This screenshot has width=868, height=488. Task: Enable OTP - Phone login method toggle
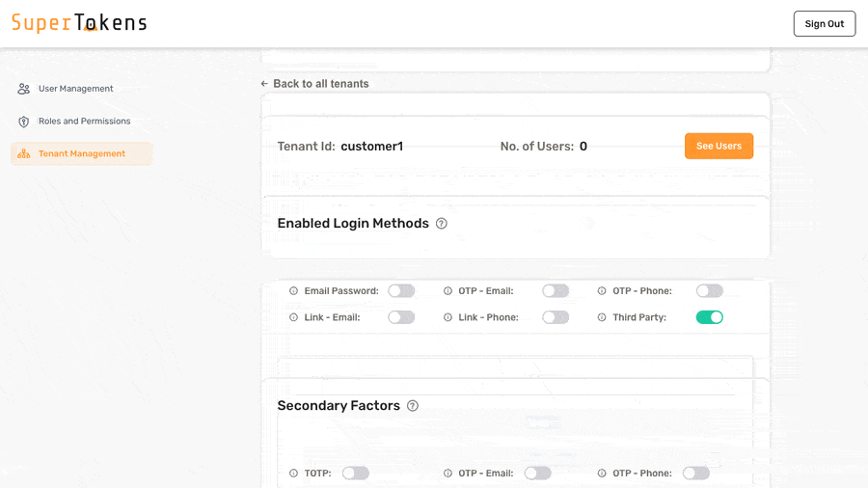(x=709, y=291)
